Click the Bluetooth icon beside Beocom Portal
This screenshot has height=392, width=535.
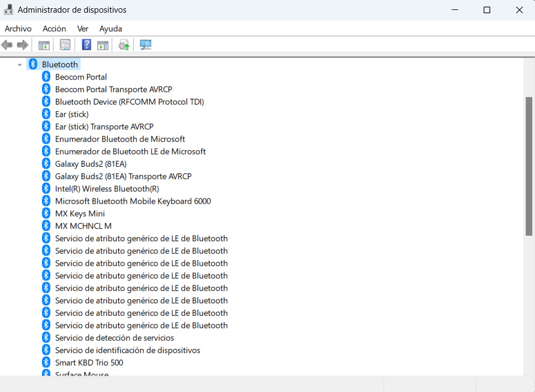tap(46, 77)
